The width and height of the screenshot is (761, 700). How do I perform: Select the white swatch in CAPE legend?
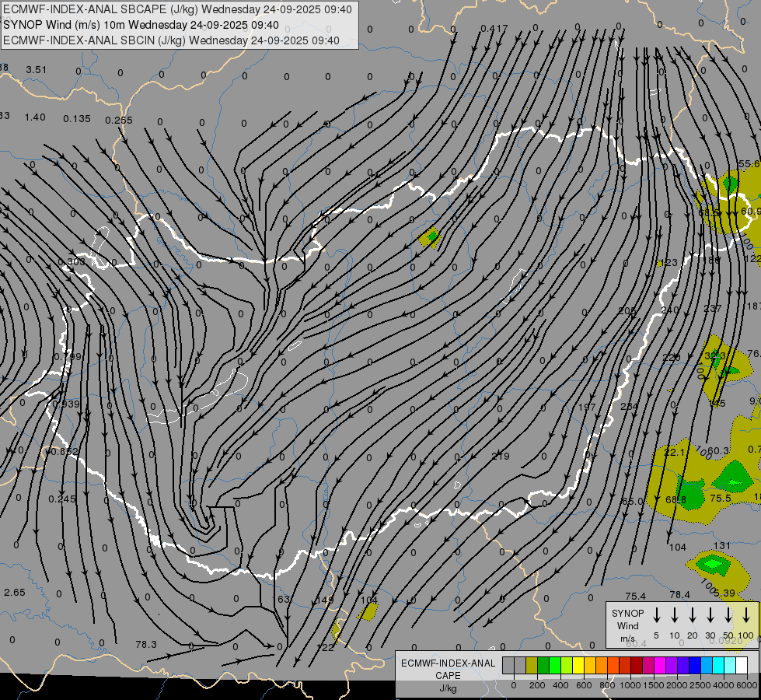tap(742, 666)
